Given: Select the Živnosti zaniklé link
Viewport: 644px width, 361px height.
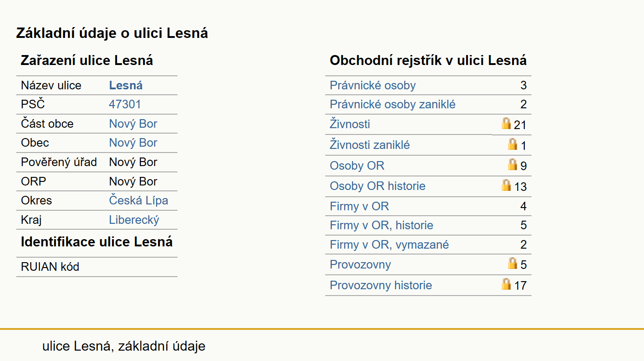Looking at the screenshot, I should pyautogui.click(x=370, y=145).
